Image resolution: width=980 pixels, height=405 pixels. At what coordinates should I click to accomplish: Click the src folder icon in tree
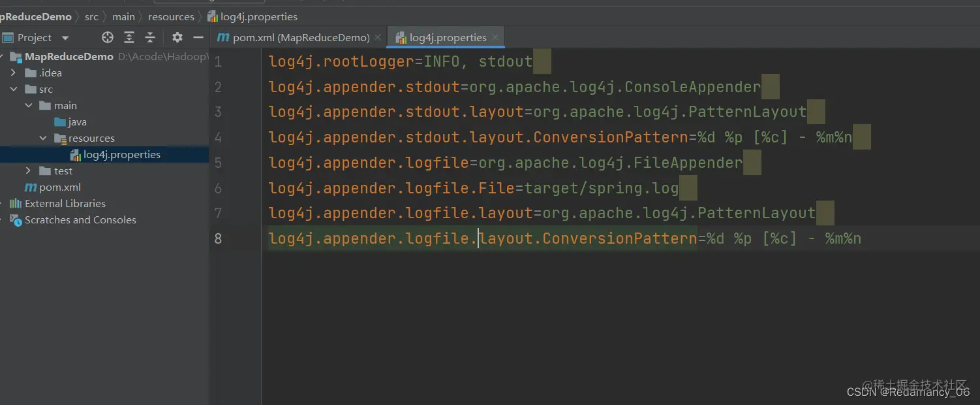30,89
